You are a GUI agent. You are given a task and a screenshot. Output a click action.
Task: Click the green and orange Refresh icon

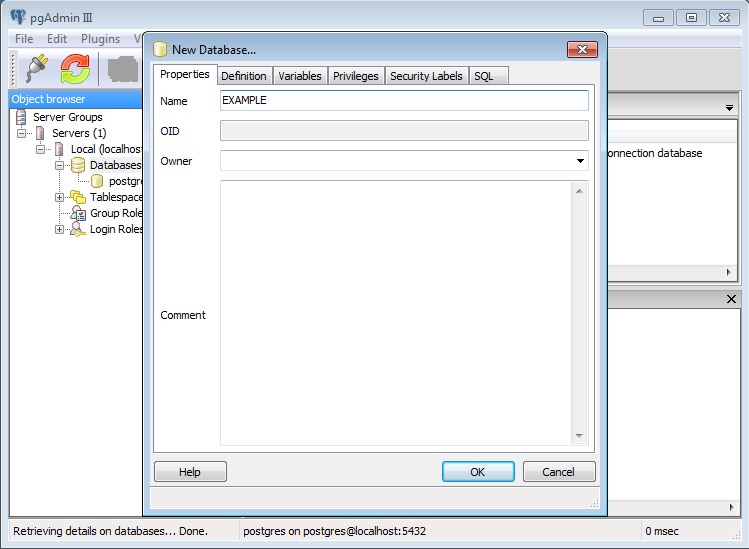75,69
